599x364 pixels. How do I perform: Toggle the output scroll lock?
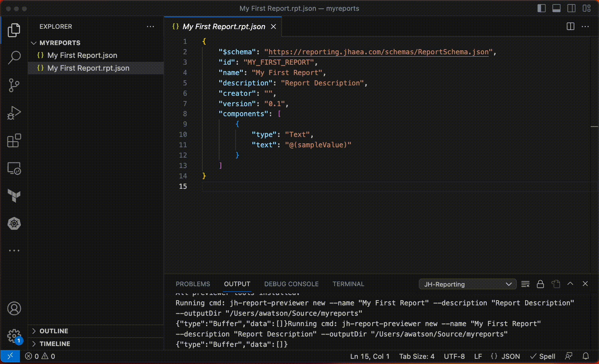pos(540,284)
